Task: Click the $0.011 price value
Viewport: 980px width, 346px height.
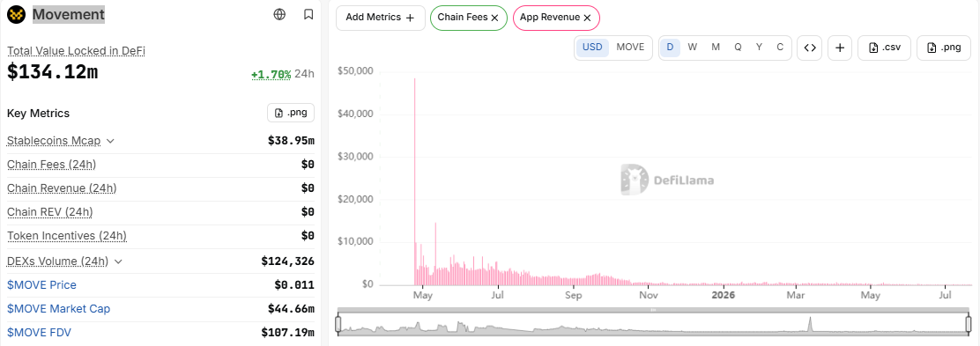Action: (x=293, y=284)
